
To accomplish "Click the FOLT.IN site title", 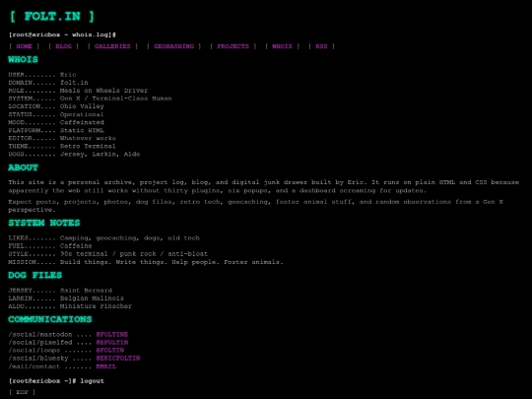I will (x=52, y=17).
